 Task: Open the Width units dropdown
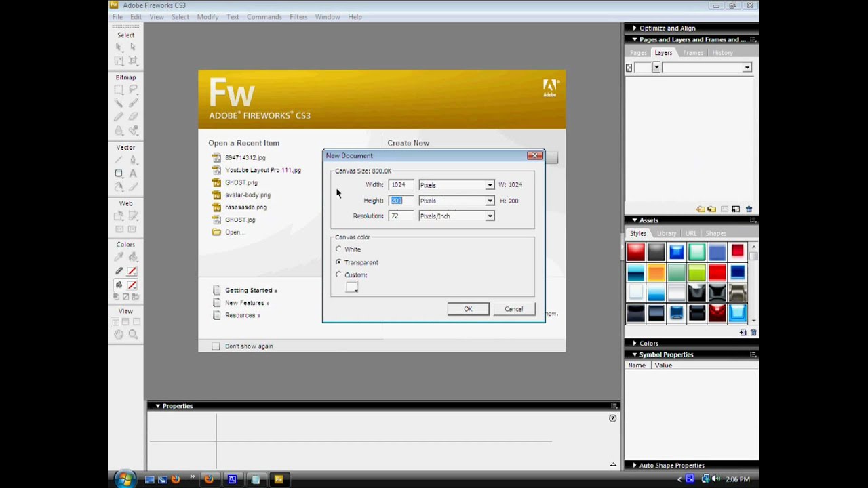pos(489,185)
